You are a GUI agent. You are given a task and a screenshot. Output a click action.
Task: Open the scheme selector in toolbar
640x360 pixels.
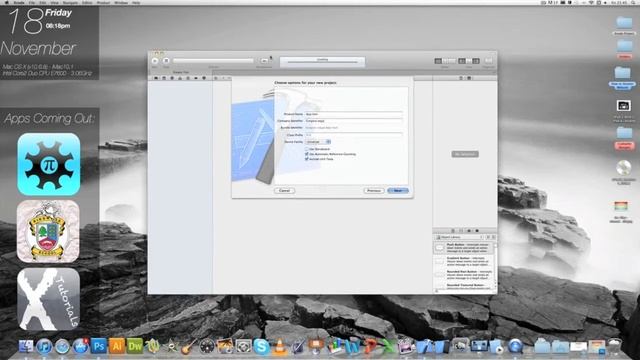coord(213,61)
